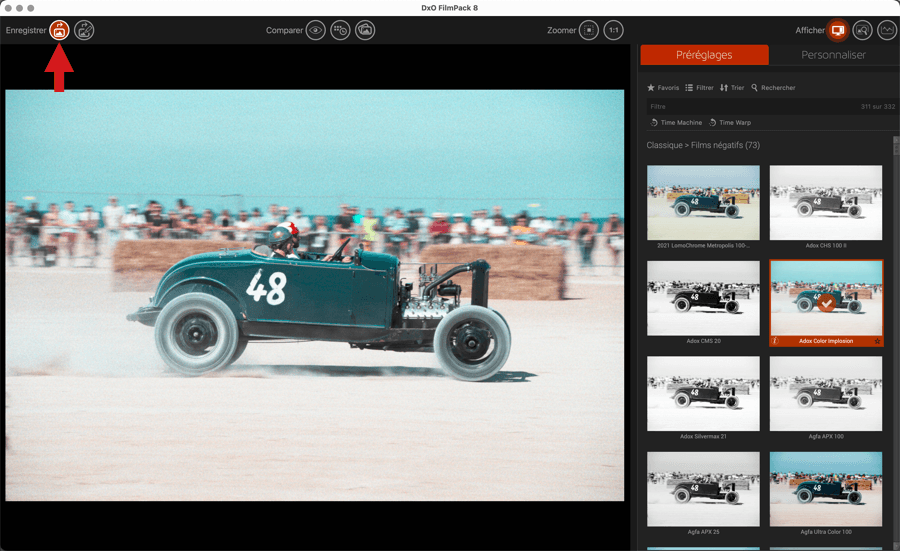Open the Personnaliser tab
900x551 pixels.
pos(833,55)
